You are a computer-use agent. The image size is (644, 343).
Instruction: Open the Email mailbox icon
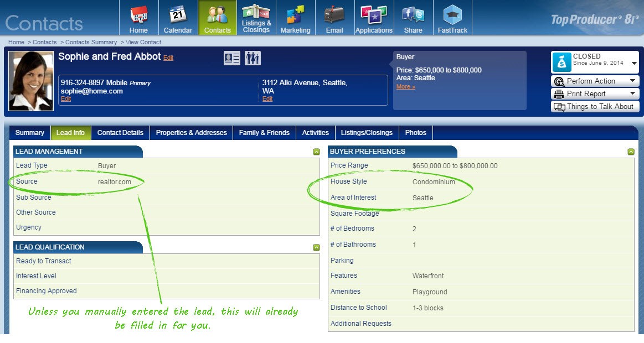click(334, 17)
